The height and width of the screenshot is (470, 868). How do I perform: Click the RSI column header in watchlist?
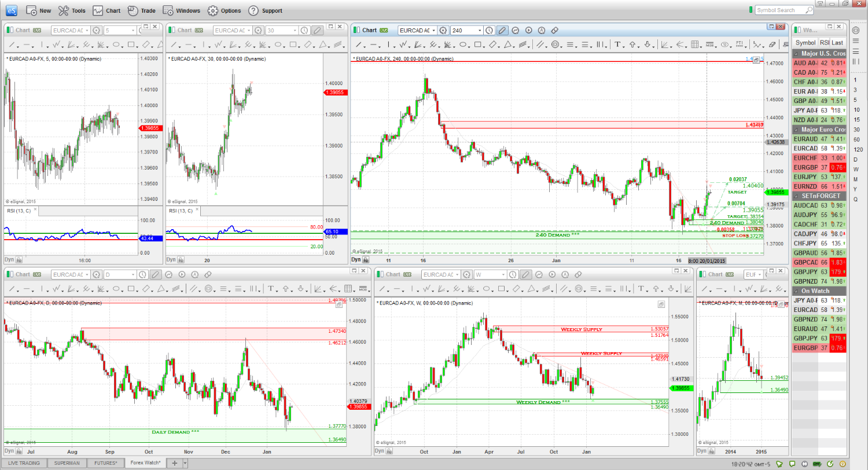pyautogui.click(x=824, y=42)
